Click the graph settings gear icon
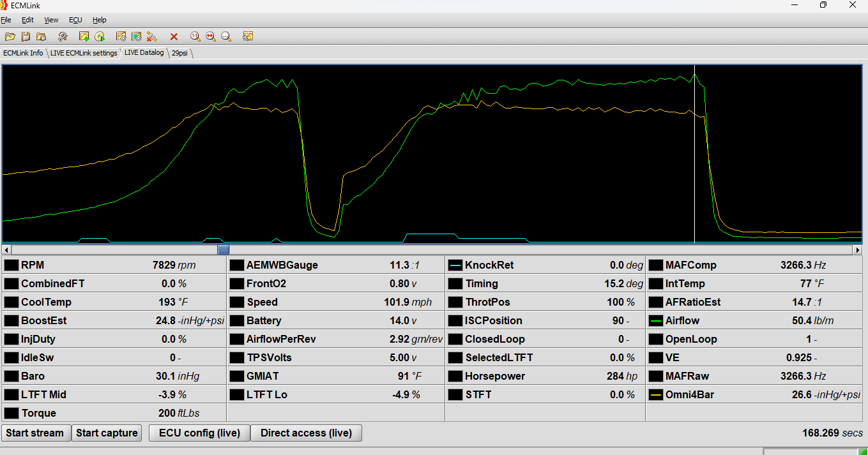The width and height of the screenshot is (868, 455). pos(121,36)
